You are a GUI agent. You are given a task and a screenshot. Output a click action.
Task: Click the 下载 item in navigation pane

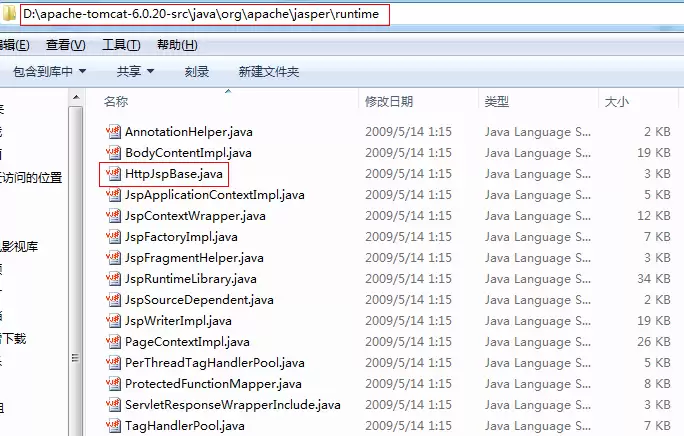[14, 338]
